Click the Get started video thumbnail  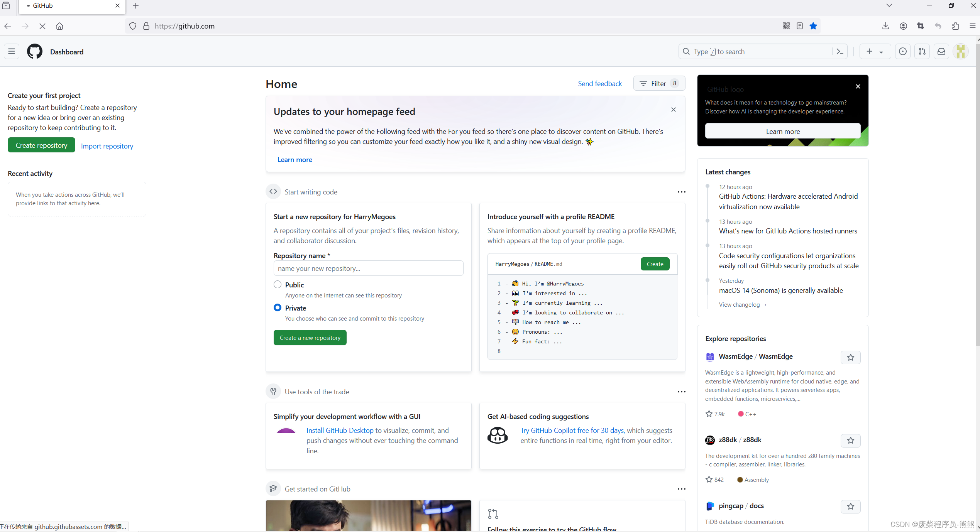(368, 516)
